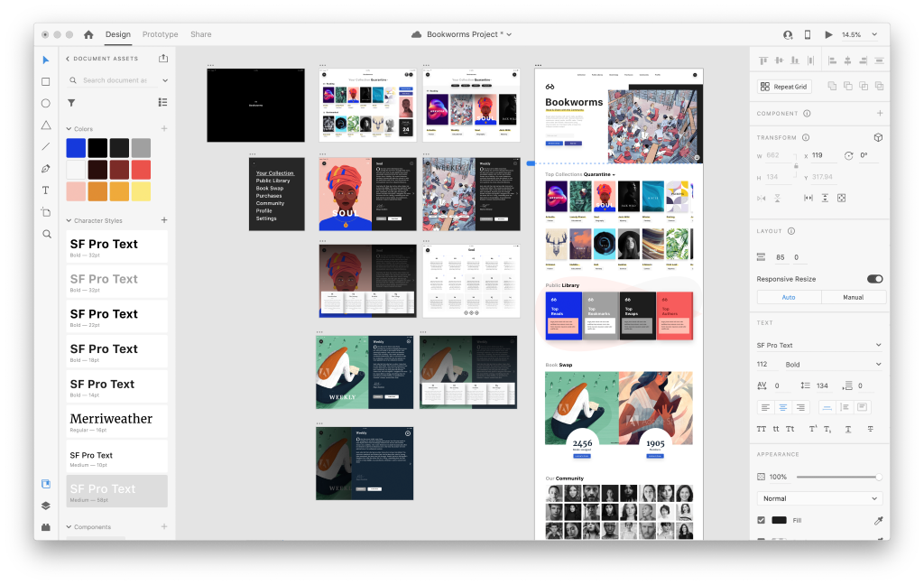Activate the Text tool

[x=46, y=190]
